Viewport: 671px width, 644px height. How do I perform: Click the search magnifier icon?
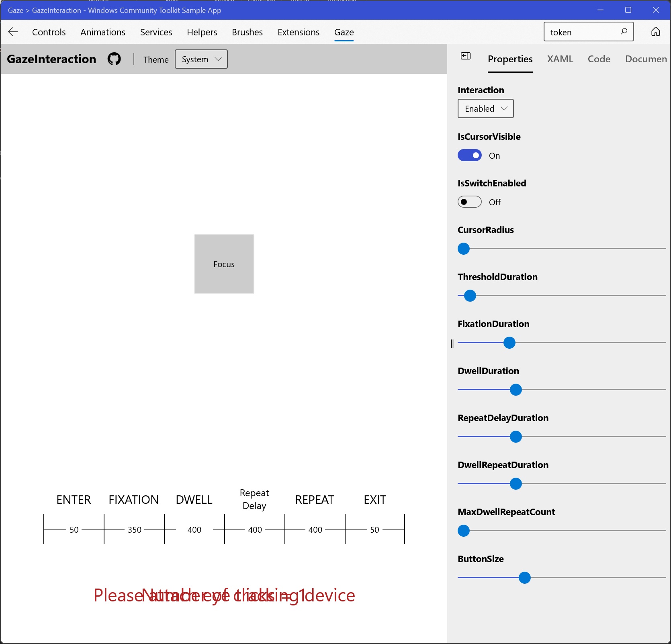pyautogui.click(x=624, y=32)
